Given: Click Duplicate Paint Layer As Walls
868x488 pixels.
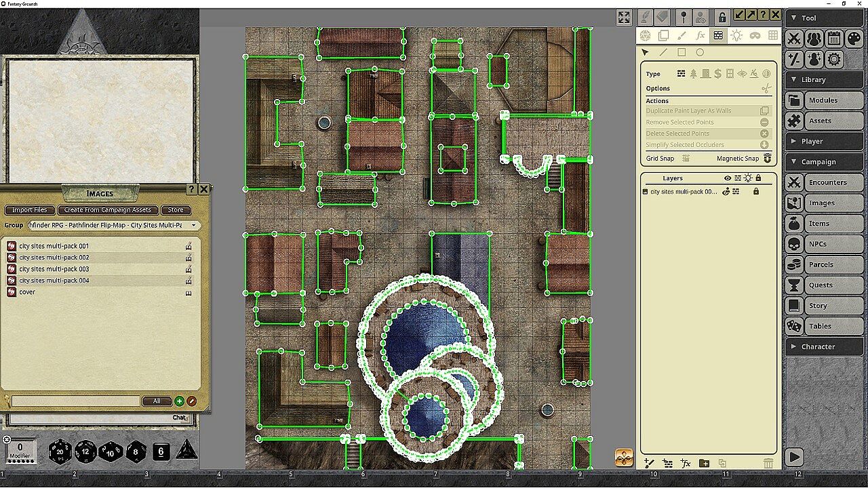Looking at the screenshot, I should click(709, 110).
